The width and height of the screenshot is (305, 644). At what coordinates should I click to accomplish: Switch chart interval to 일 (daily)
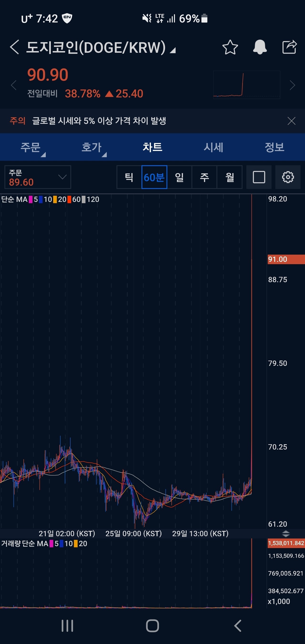point(179,177)
